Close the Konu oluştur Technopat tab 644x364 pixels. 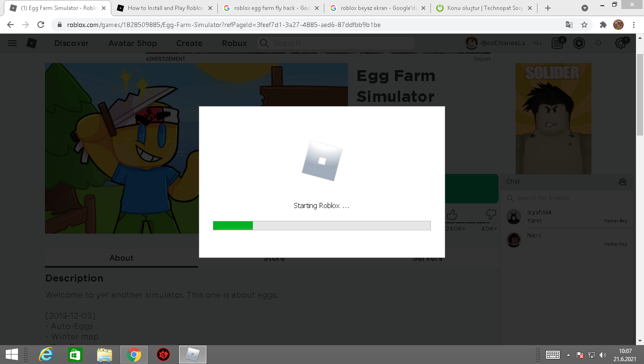(529, 8)
